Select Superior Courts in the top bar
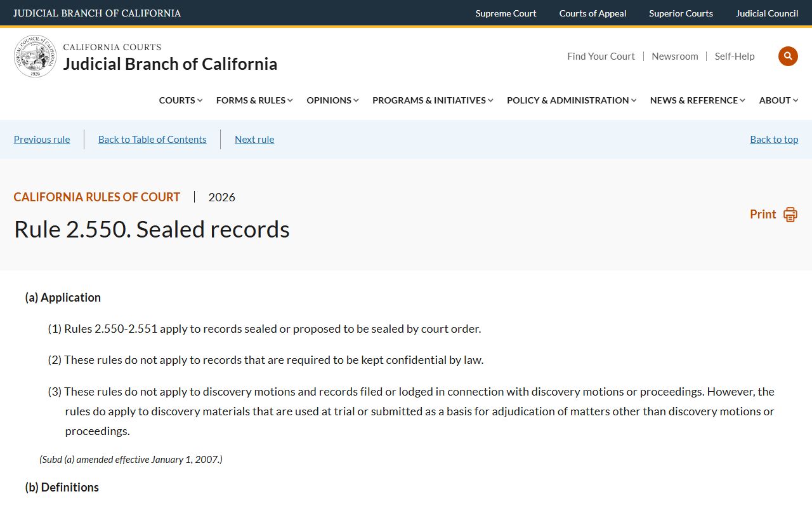812x508 pixels. pos(681,13)
